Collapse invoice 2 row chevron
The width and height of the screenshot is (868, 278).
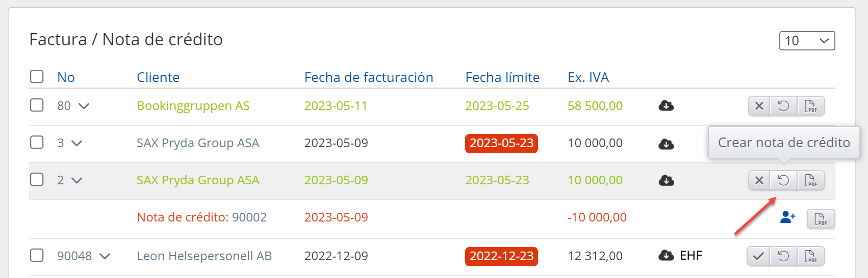76,180
